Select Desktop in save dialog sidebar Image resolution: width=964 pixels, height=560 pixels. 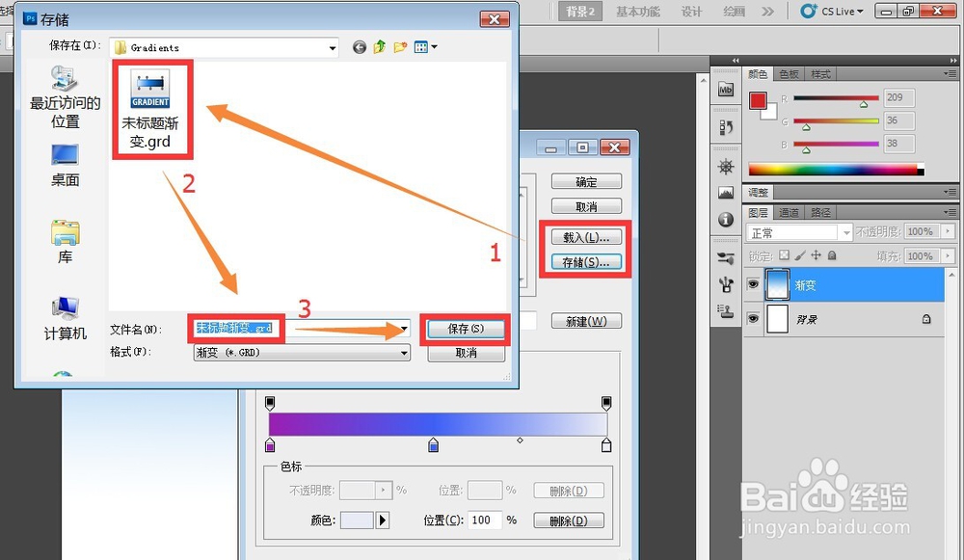click(66, 166)
